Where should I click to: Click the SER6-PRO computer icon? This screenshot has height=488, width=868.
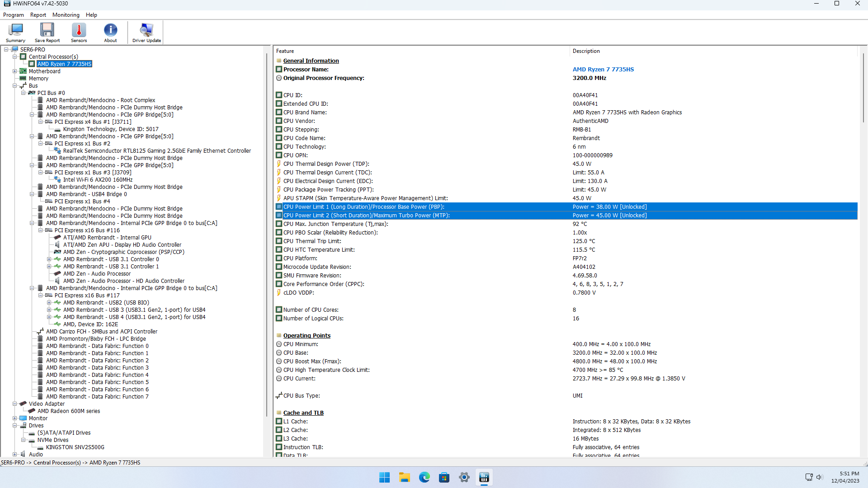tap(14, 50)
